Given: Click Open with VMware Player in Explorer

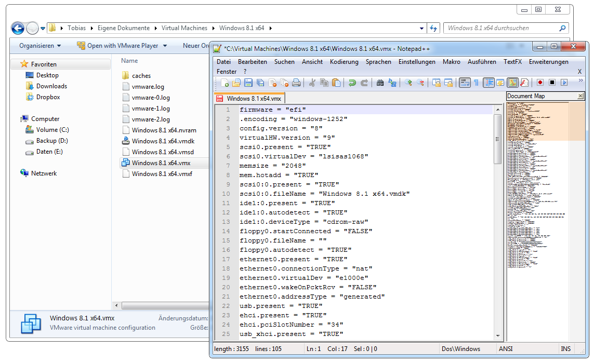Looking at the screenshot, I should pos(118,45).
